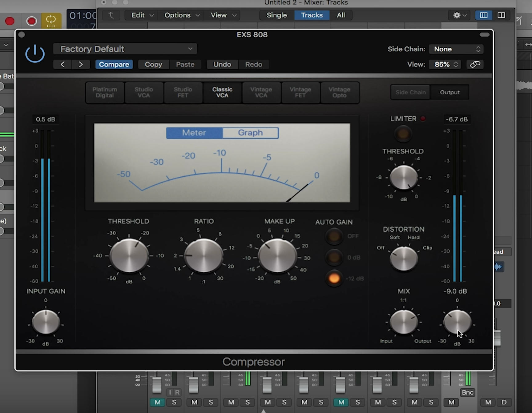Image resolution: width=532 pixels, height=413 pixels.
Task: Click the dual-pane view icon top right
Action: click(x=502, y=15)
